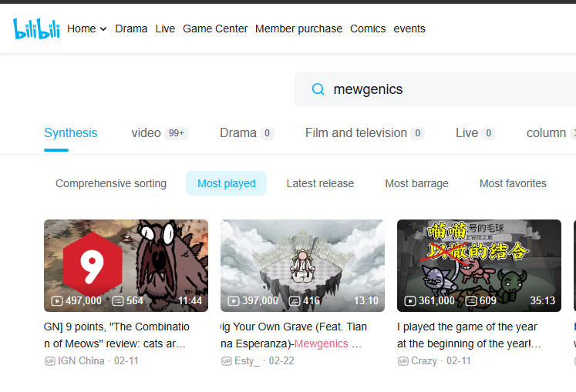Click Home in the navigation bar

tap(81, 28)
